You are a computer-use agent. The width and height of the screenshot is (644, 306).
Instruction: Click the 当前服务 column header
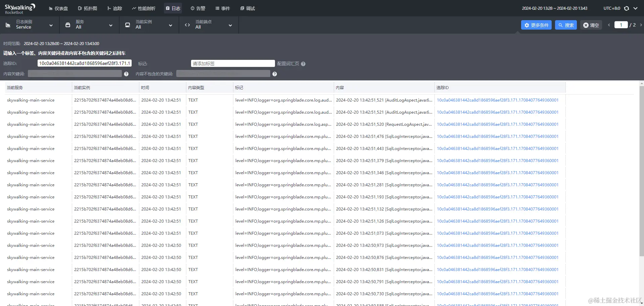click(38, 88)
